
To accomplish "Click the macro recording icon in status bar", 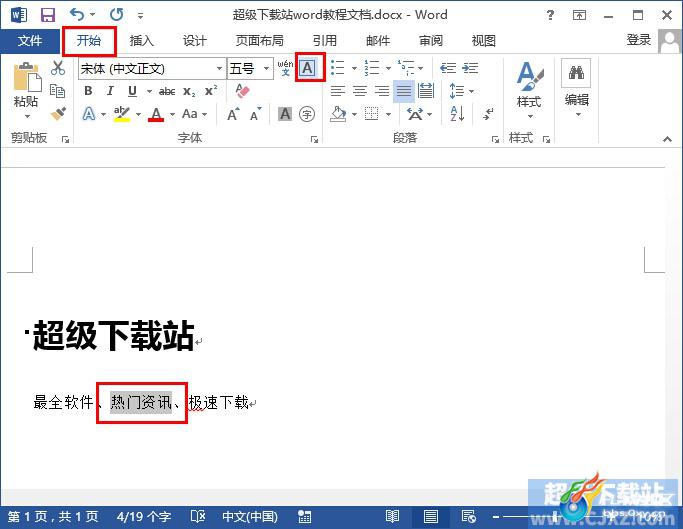I will click(304, 517).
